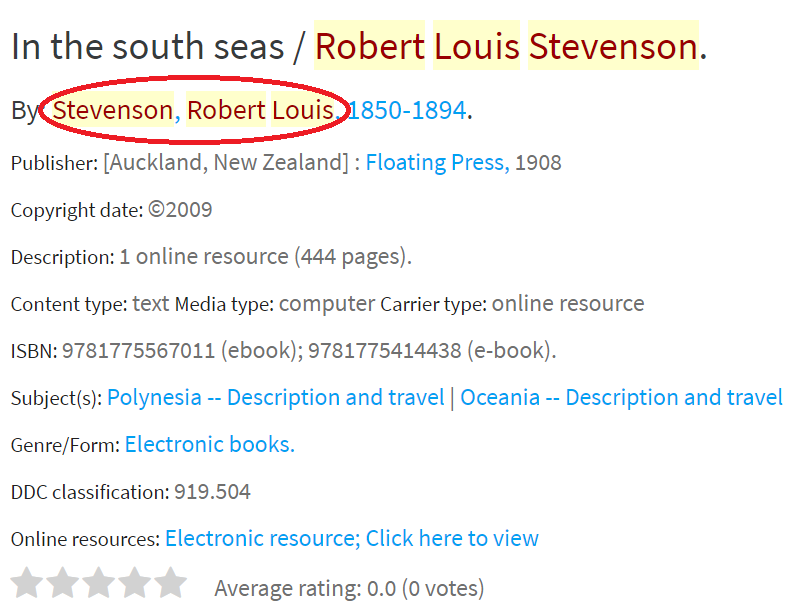Browse subject Oceania -- Description and travel
The height and width of the screenshot is (616, 792).
point(621,397)
